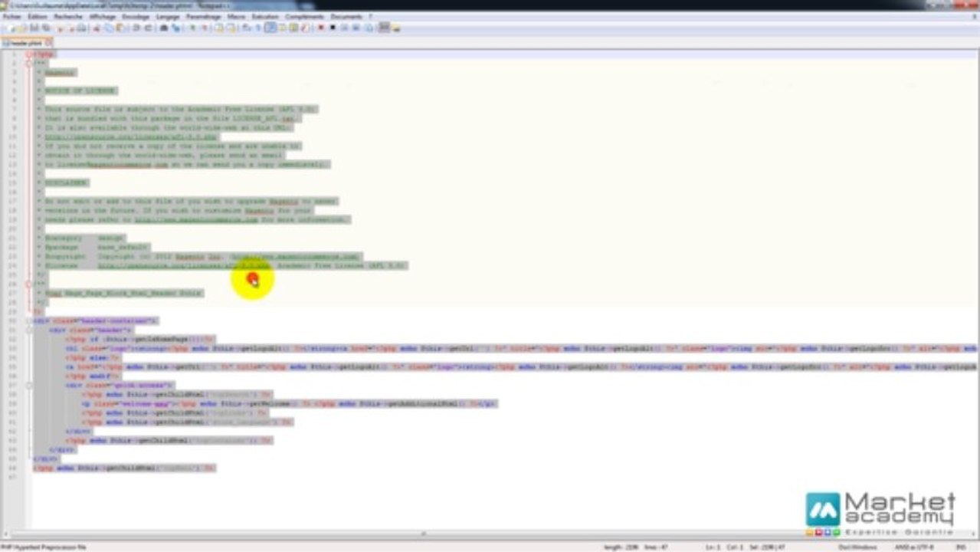This screenshot has width=980, height=552.
Task: Click the New file toolbar icon
Action: (13, 28)
